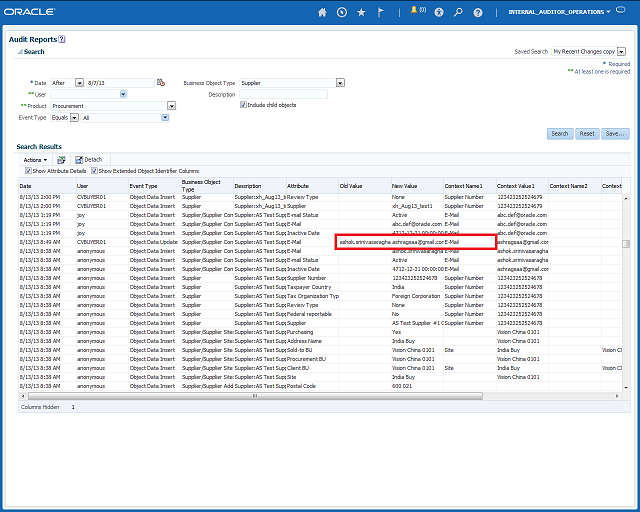Export results to Excel icon
640x512 pixels.
(x=61, y=160)
